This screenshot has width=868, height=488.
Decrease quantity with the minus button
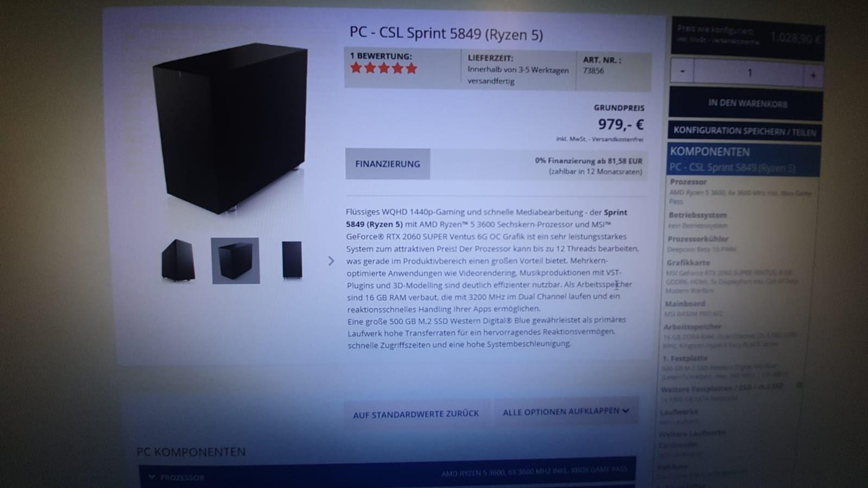pyautogui.click(x=682, y=71)
